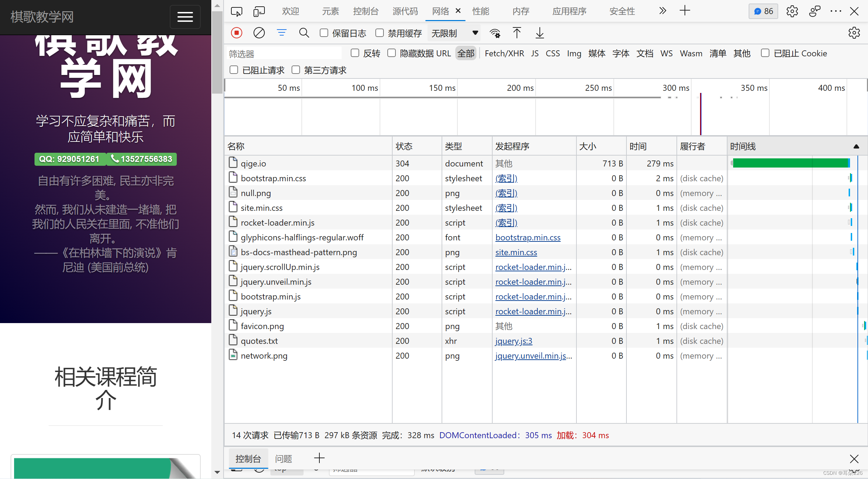Click icon of bs-docs-masthead-pattern.png row
The width and height of the screenshot is (868, 479).
pos(233,251)
